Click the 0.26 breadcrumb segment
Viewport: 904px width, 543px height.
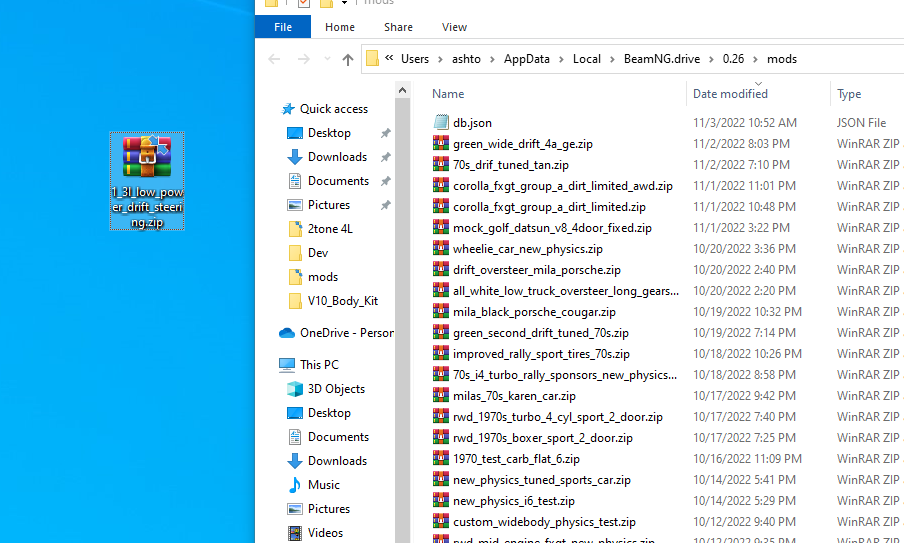733,59
